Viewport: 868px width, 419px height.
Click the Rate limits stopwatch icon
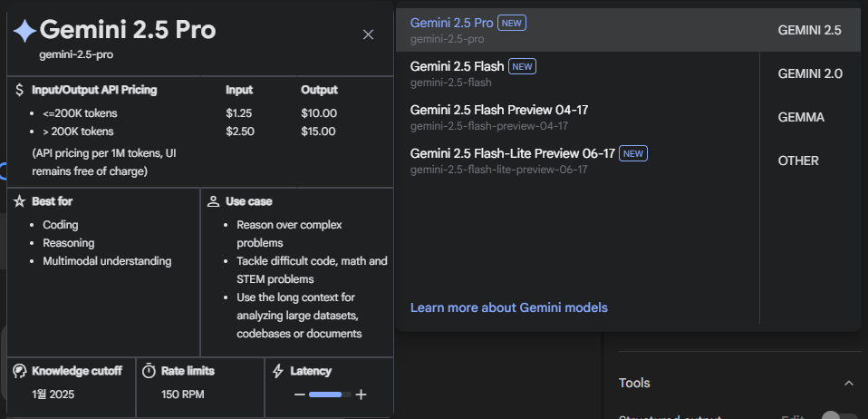[149, 371]
